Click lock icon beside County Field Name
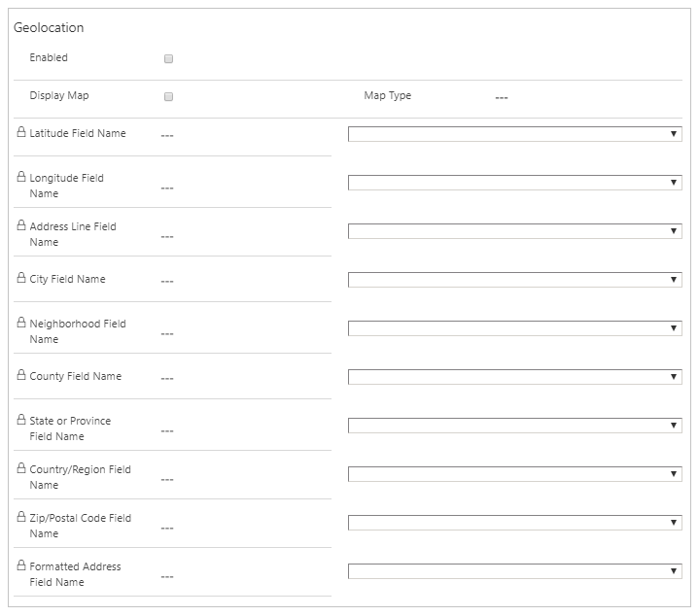 pos(21,375)
